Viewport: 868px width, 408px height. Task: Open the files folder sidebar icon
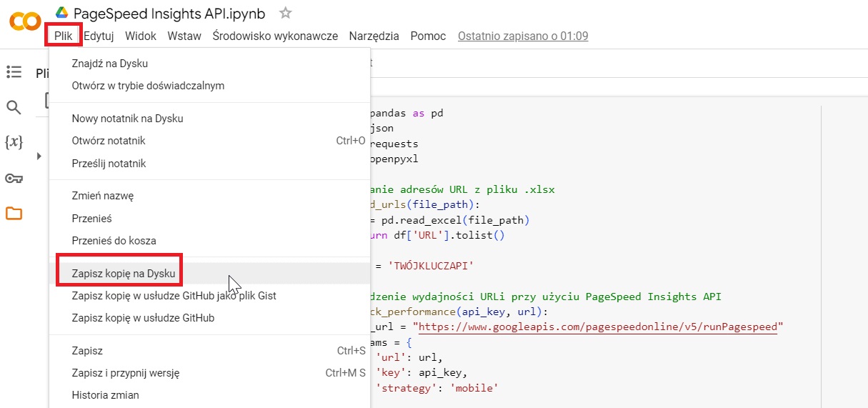click(14, 213)
